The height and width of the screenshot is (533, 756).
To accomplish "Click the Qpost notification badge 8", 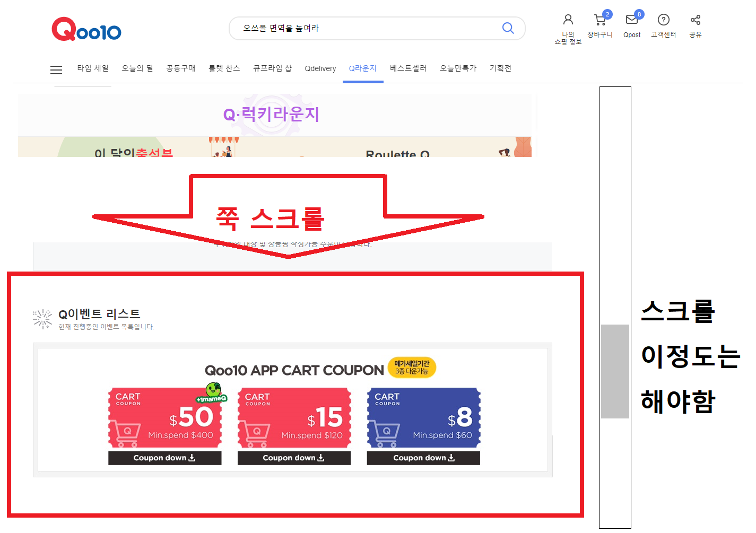I will point(639,14).
